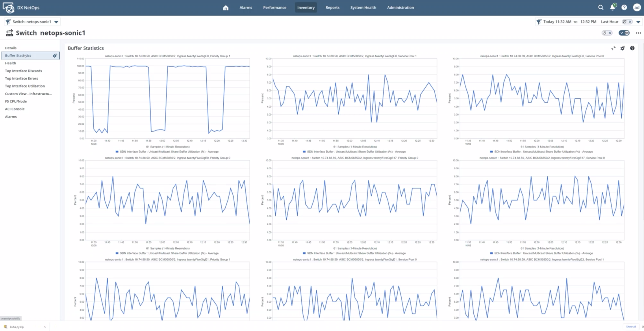Click Show all downloads button
Viewport: 644px width, 331px height.
tap(631, 327)
